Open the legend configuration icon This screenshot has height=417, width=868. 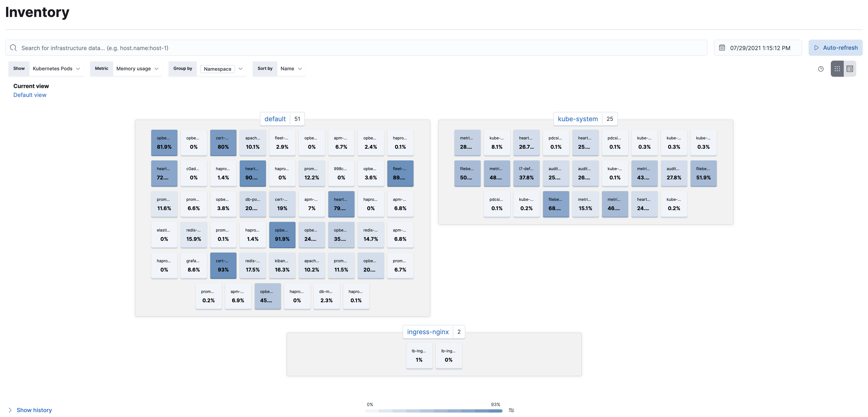point(511,410)
